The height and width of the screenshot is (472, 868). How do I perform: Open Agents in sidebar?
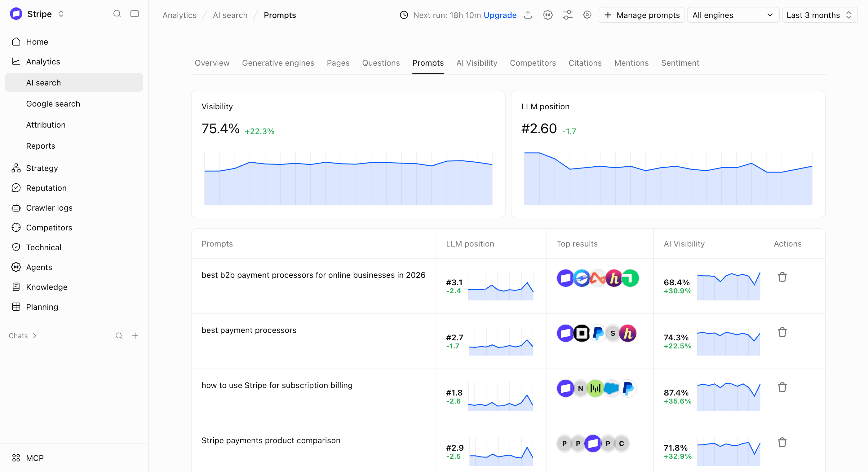pos(74,267)
